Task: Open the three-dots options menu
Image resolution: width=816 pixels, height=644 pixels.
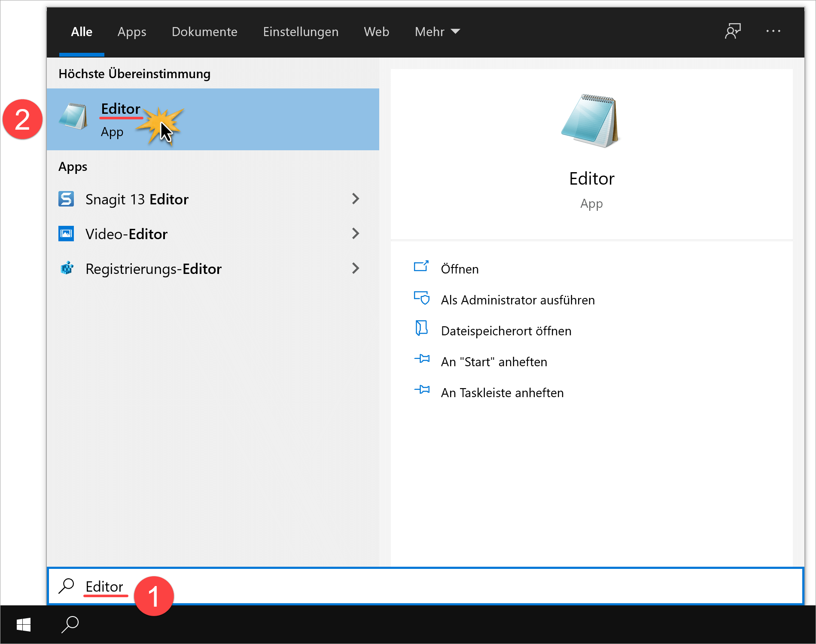Action: [773, 31]
